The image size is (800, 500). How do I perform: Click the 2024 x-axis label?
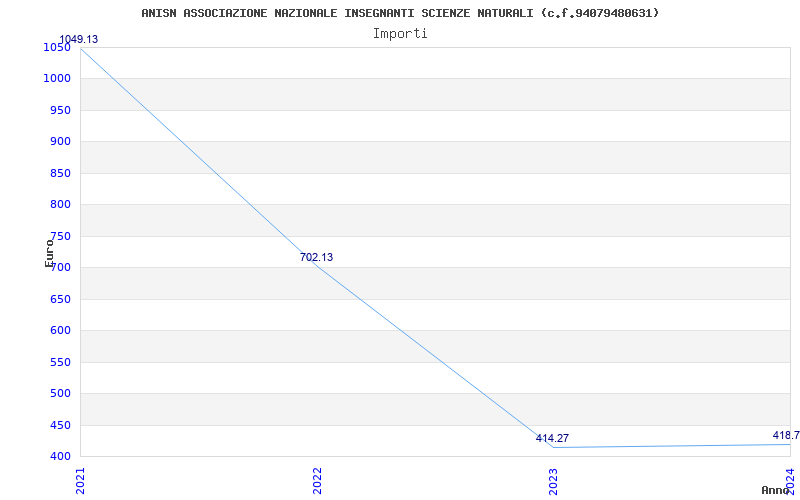click(x=790, y=481)
